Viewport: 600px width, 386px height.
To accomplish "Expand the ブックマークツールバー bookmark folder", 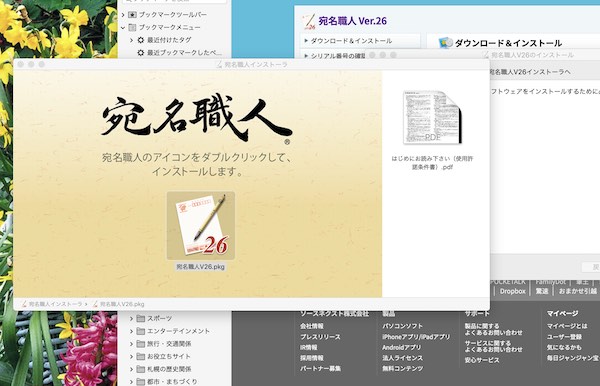I will click(123, 15).
